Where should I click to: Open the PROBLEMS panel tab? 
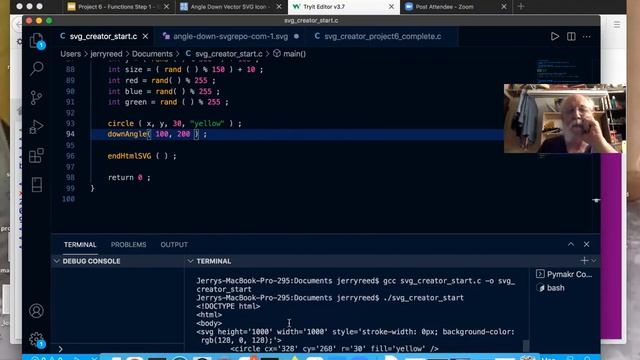[x=128, y=244]
